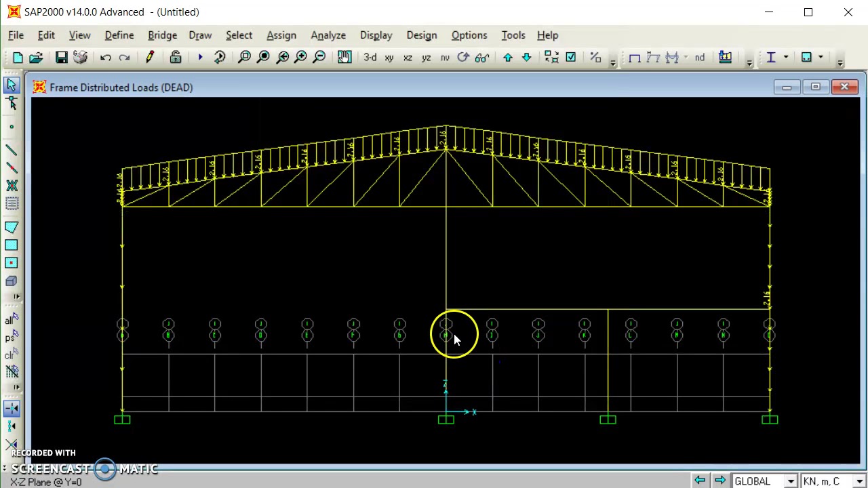Click the shell/area design icon
This screenshot has width=868, height=488.
point(806,58)
